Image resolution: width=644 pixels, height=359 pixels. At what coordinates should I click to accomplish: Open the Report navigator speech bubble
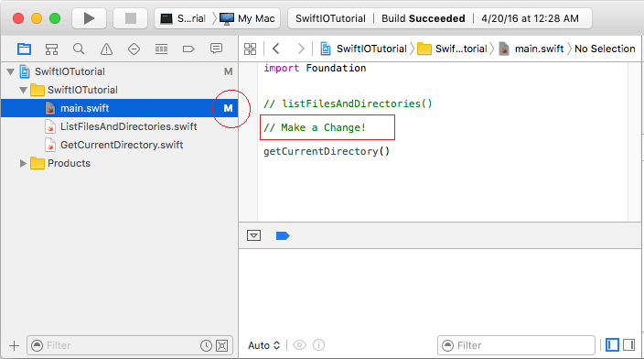pos(216,49)
